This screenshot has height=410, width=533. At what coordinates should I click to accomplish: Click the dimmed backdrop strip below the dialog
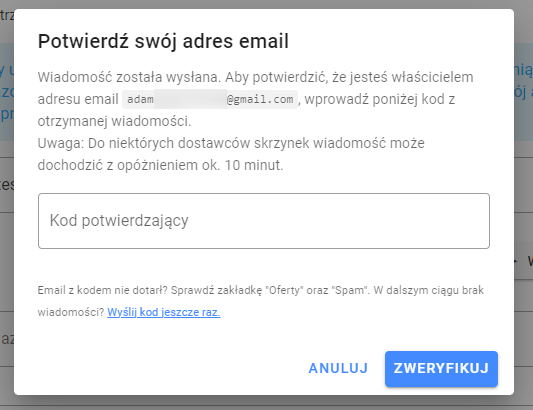[266, 403]
